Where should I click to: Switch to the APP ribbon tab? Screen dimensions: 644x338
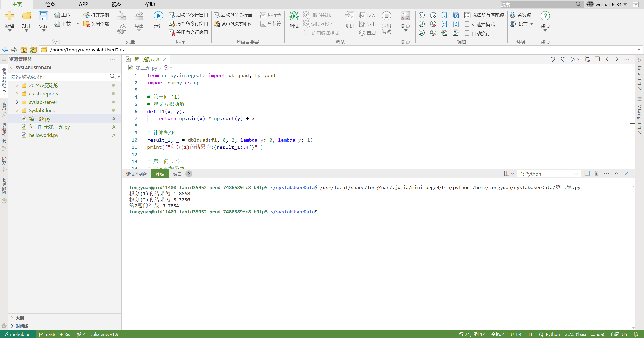click(83, 4)
